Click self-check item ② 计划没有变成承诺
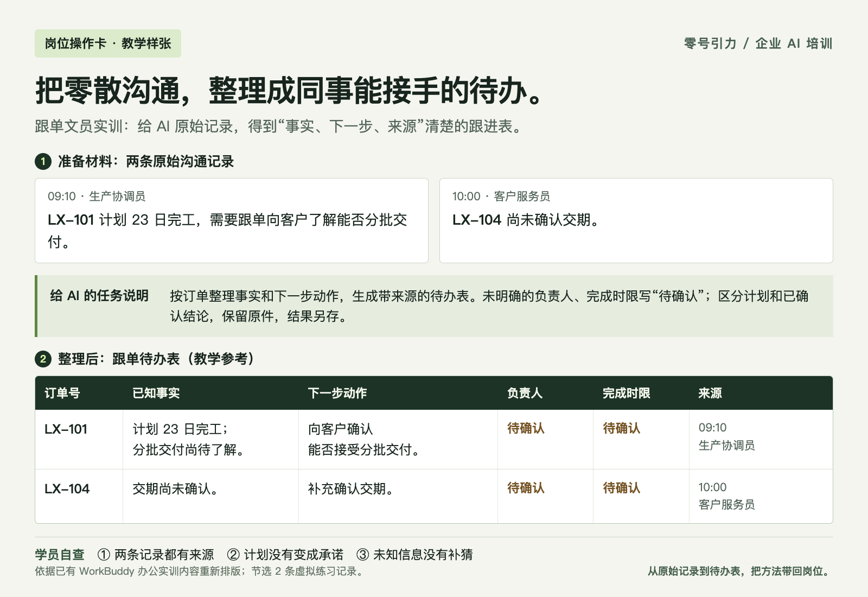This screenshot has height=597, width=868. (x=285, y=555)
